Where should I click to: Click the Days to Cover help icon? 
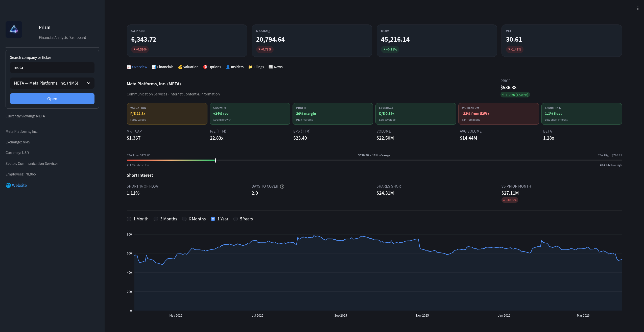click(x=282, y=186)
